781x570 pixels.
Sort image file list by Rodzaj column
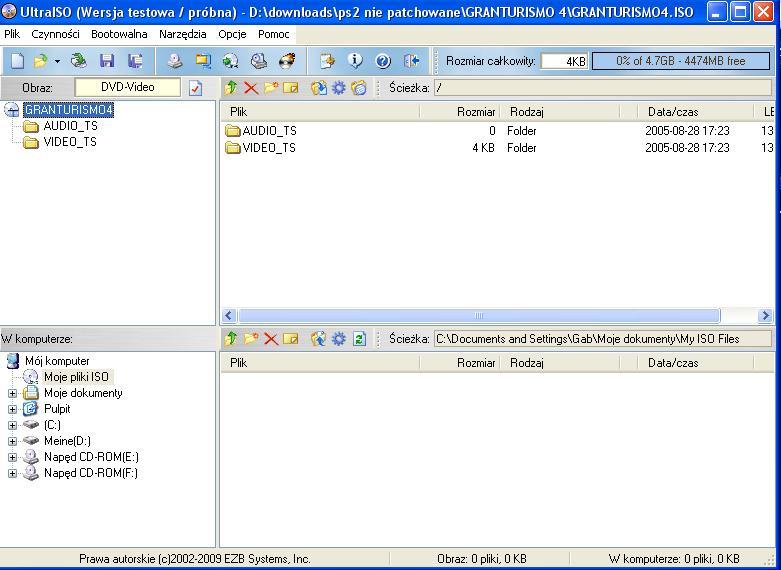click(560, 112)
